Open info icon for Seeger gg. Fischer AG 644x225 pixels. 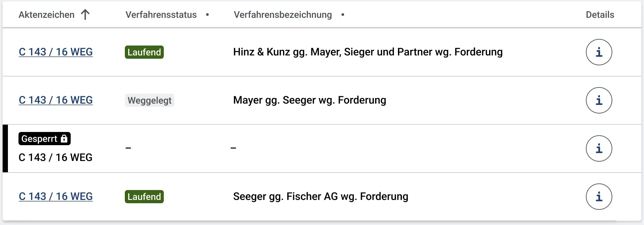click(x=599, y=197)
